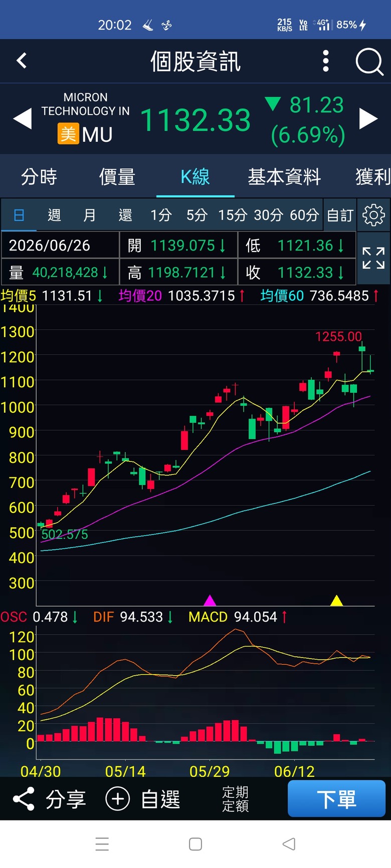Open Android recent apps menu button
The image size is (391, 868).
coord(102,844)
